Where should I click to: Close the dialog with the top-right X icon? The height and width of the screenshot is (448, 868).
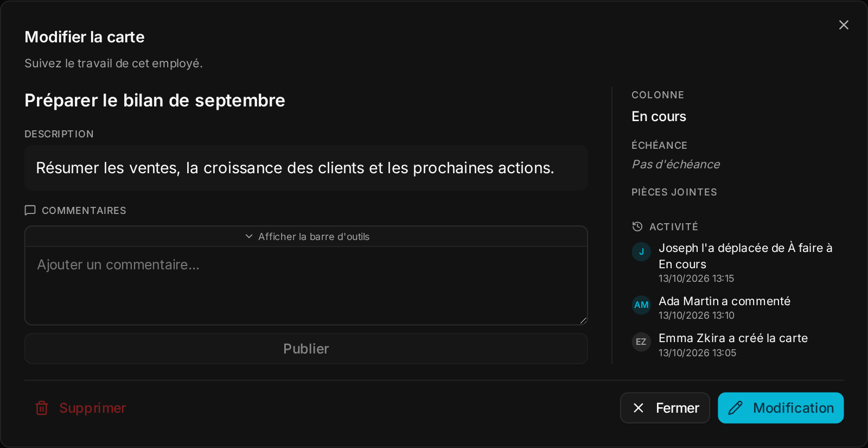(x=844, y=25)
